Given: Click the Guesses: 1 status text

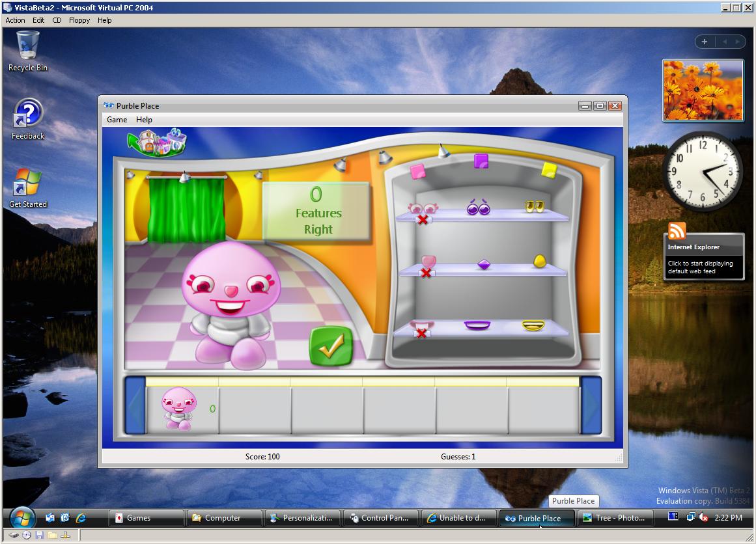Looking at the screenshot, I should click(x=458, y=456).
